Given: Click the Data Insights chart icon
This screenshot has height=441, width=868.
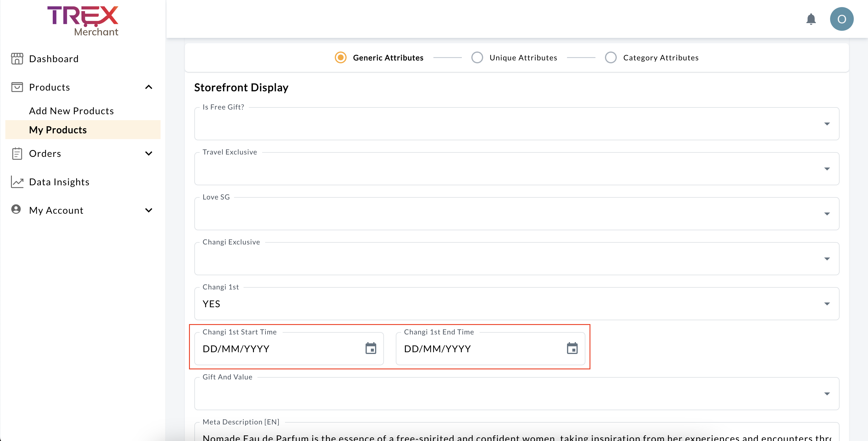Looking at the screenshot, I should coord(17,182).
